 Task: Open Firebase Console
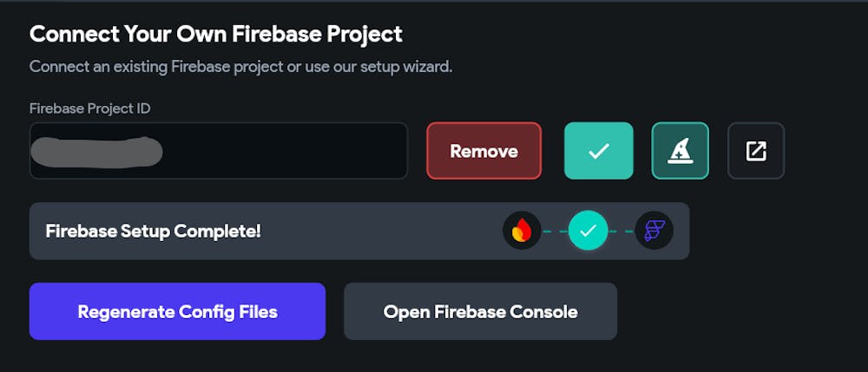[481, 311]
